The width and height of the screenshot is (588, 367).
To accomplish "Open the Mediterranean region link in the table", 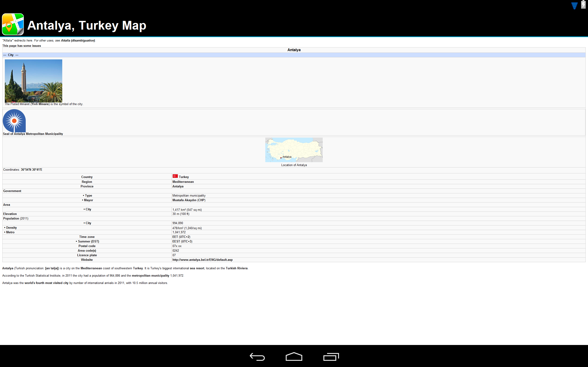I will [183, 182].
